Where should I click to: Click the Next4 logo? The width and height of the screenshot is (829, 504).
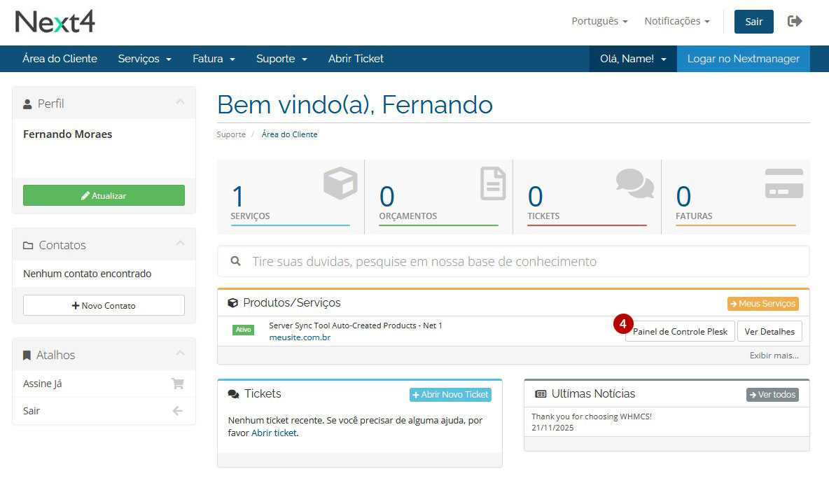point(55,22)
